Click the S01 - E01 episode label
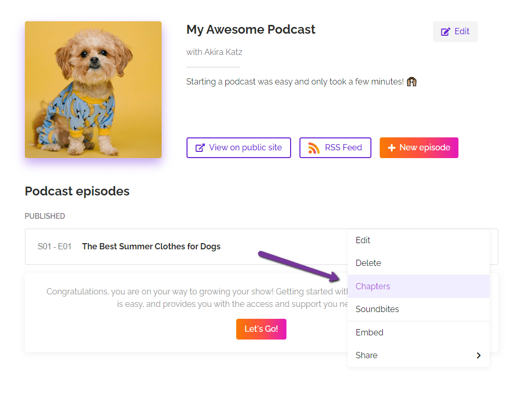 [x=54, y=246]
